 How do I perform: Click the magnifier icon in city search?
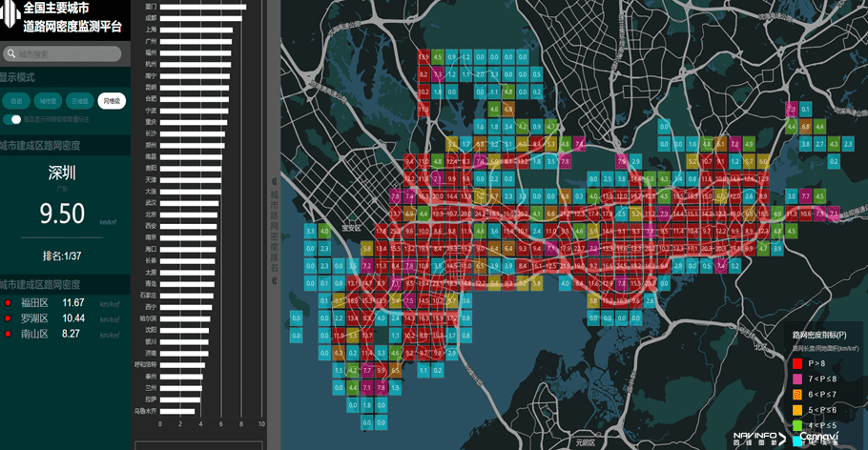11,54
